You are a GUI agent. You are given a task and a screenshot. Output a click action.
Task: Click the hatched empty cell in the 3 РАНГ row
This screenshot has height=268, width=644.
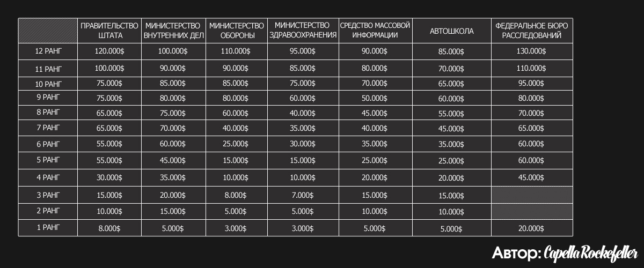pyautogui.click(x=531, y=195)
